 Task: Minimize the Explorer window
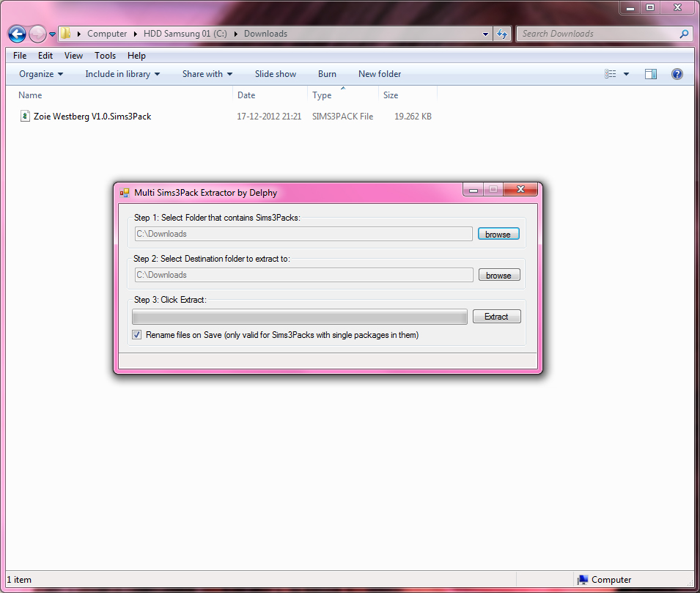pos(630,7)
